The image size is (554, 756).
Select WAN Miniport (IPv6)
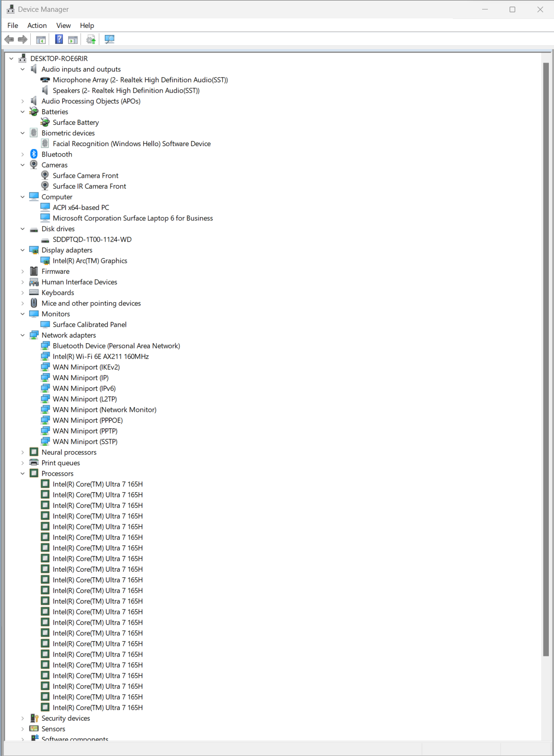click(x=84, y=389)
